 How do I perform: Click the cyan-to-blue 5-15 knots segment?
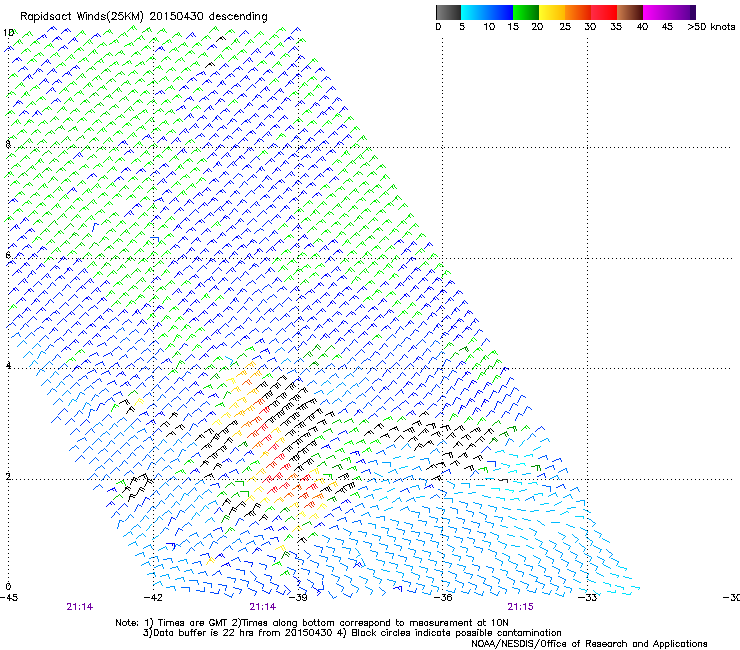click(x=487, y=12)
